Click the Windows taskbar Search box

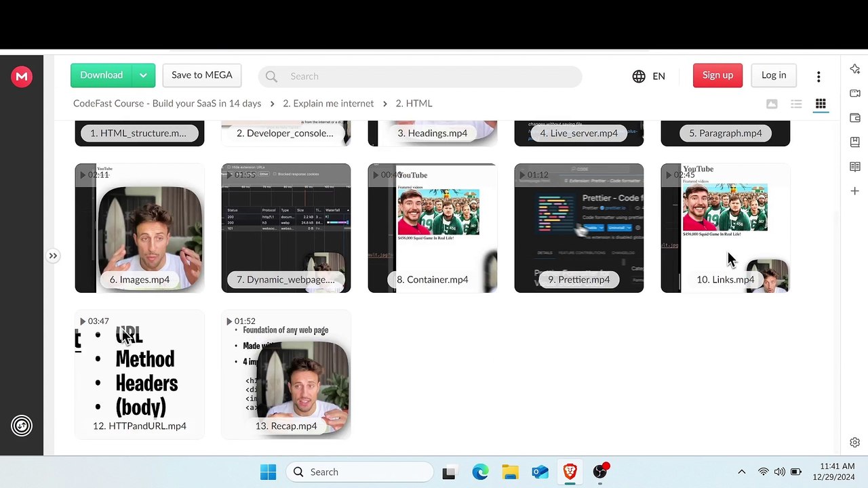tap(359, 472)
